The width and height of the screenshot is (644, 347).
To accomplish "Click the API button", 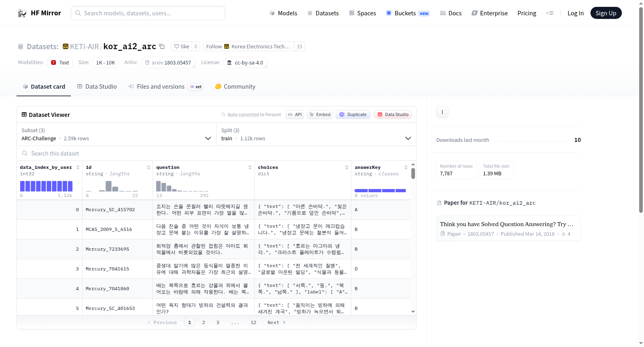I will click(x=295, y=114).
